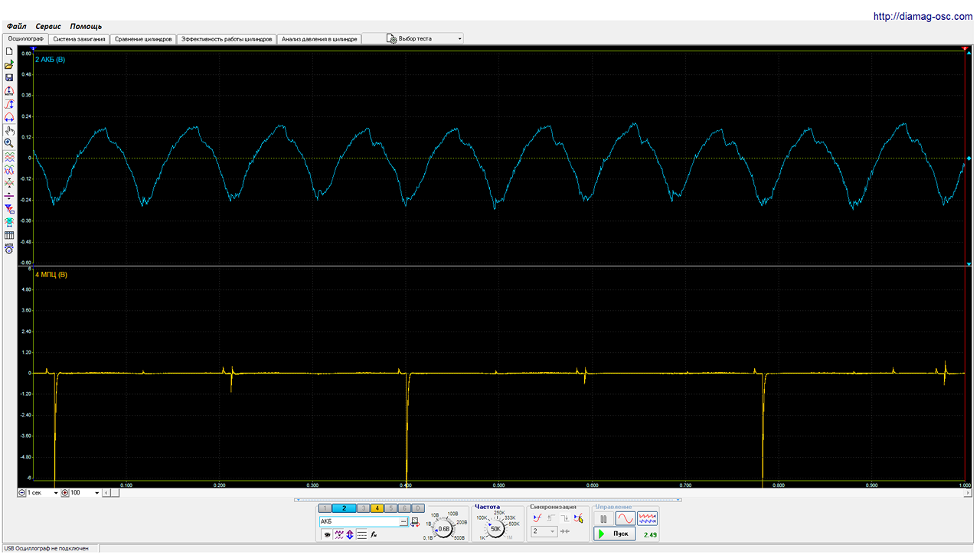Open the sync channel dropdown showing 2

coord(544,531)
